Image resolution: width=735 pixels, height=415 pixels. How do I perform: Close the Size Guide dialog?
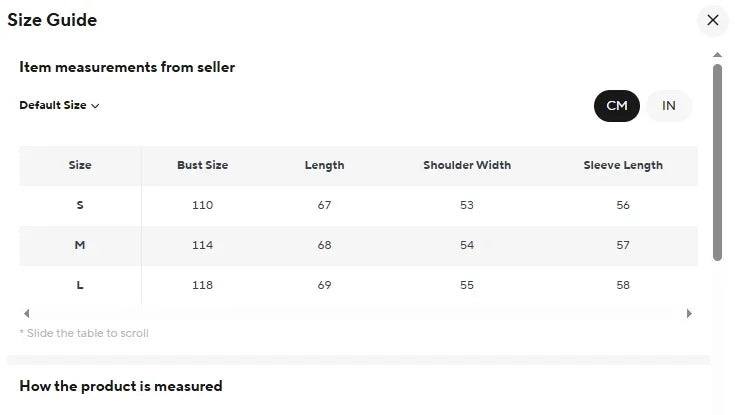pyautogui.click(x=712, y=20)
